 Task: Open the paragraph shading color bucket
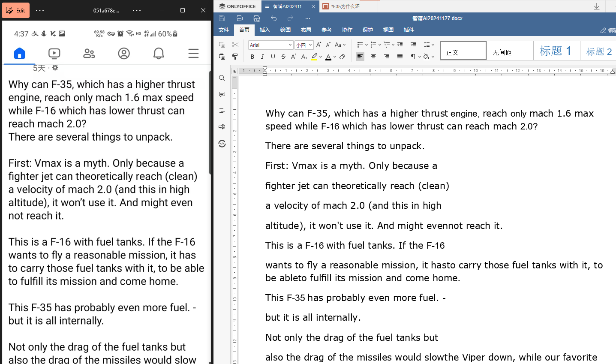(x=426, y=57)
